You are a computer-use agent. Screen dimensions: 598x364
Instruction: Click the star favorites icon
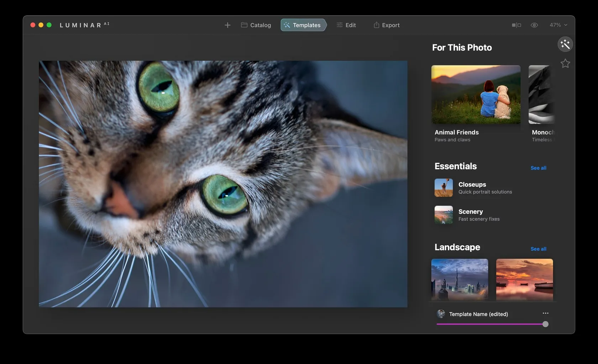565,64
